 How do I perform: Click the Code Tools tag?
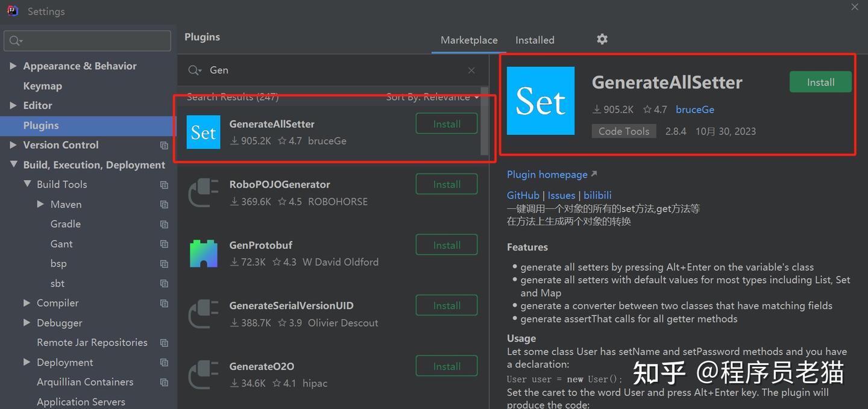[624, 131]
